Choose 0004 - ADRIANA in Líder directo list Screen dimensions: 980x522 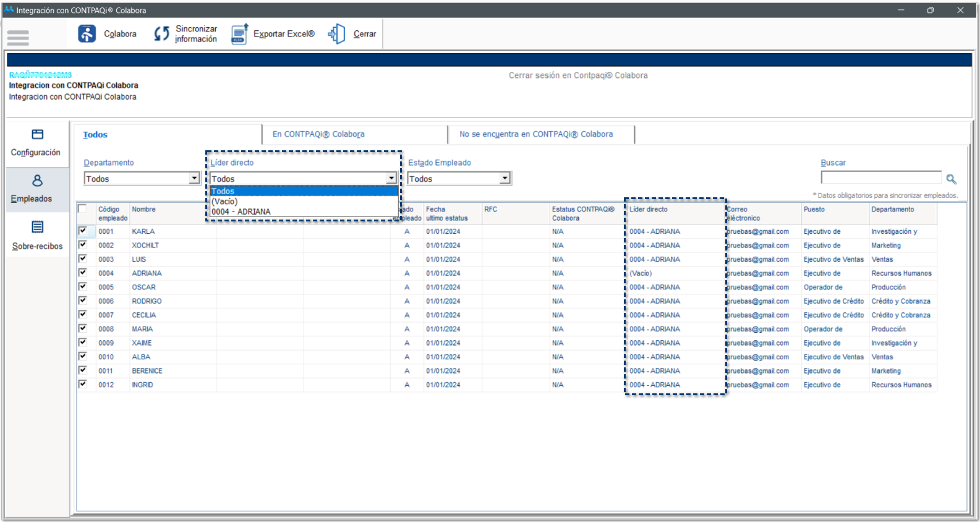[241, 212]
